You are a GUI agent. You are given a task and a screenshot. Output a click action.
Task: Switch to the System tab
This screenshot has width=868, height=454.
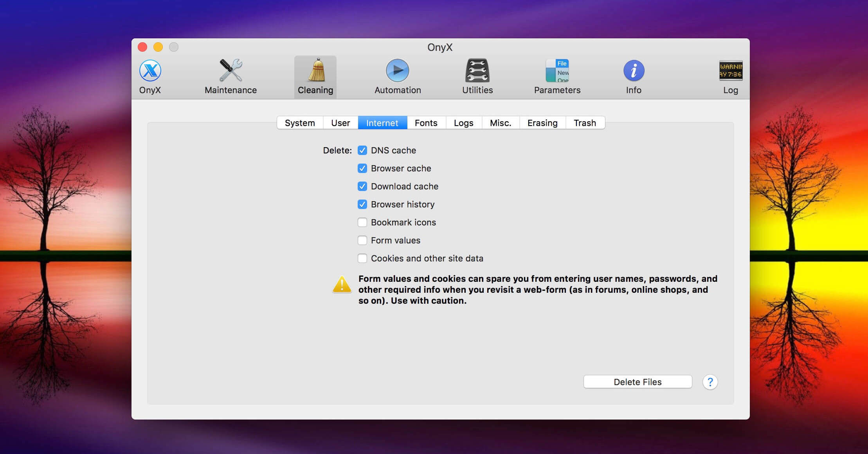pyautogui.click(x=300, y=123)
